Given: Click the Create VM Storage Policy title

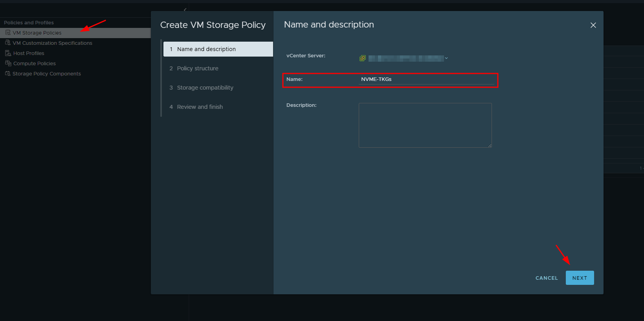Looking at the screenshot, I should pos(213,25).
